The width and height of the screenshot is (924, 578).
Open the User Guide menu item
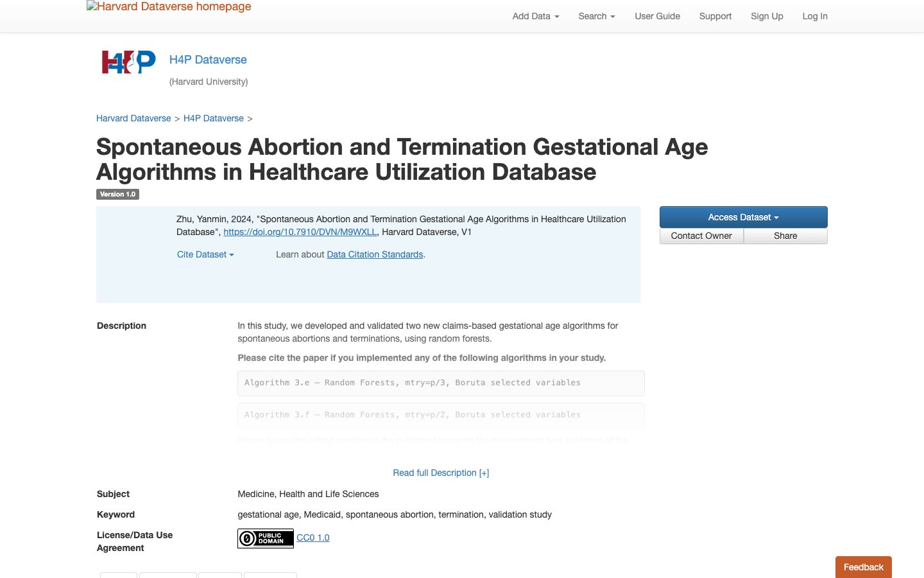tap(657, 16)
